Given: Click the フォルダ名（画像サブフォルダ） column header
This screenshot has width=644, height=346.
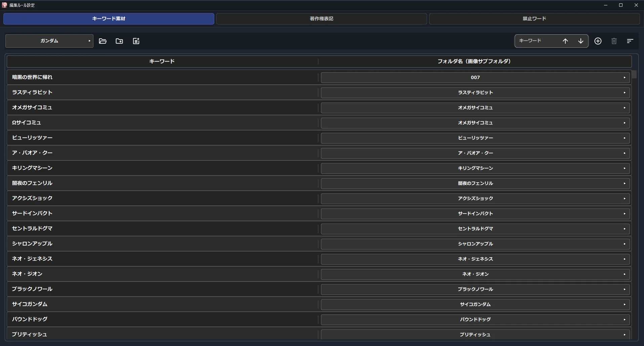Looking at the screenshot, I should point(475,62).
